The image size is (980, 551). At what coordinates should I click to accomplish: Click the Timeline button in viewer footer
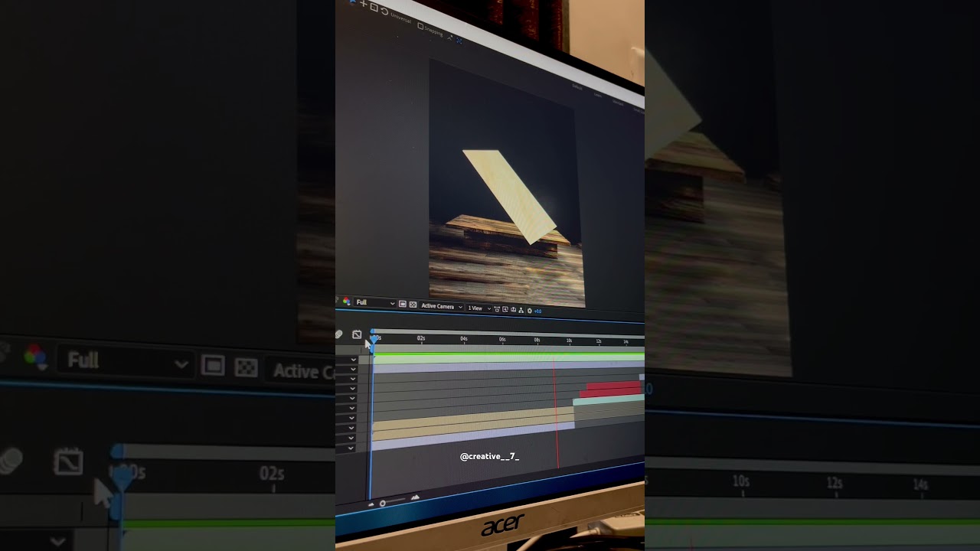coord(513,310)
